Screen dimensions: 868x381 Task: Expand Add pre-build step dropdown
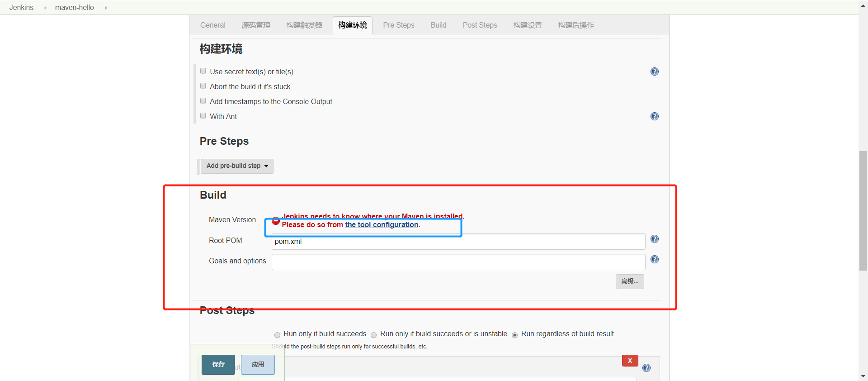[x=237, y=166]
